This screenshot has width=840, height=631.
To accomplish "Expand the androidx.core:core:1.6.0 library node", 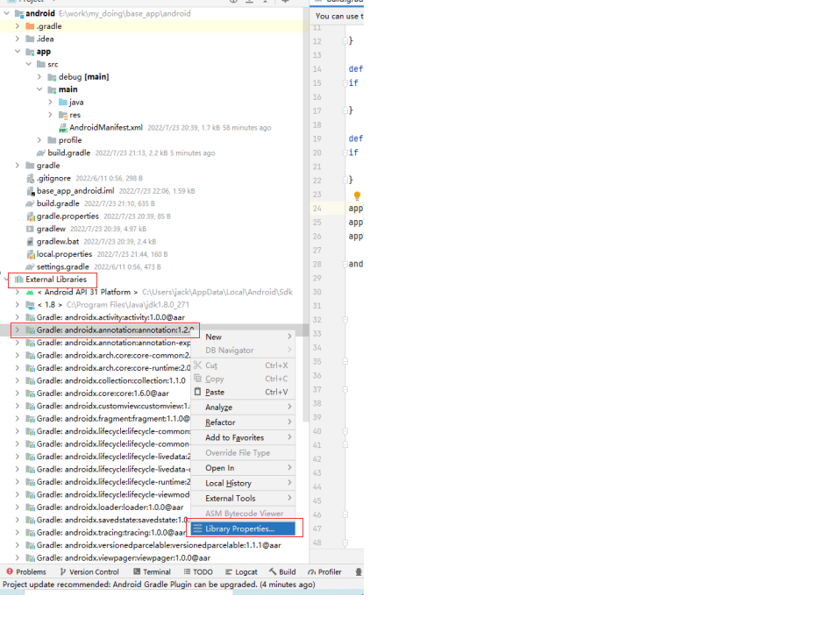I will tap(18, 393).
